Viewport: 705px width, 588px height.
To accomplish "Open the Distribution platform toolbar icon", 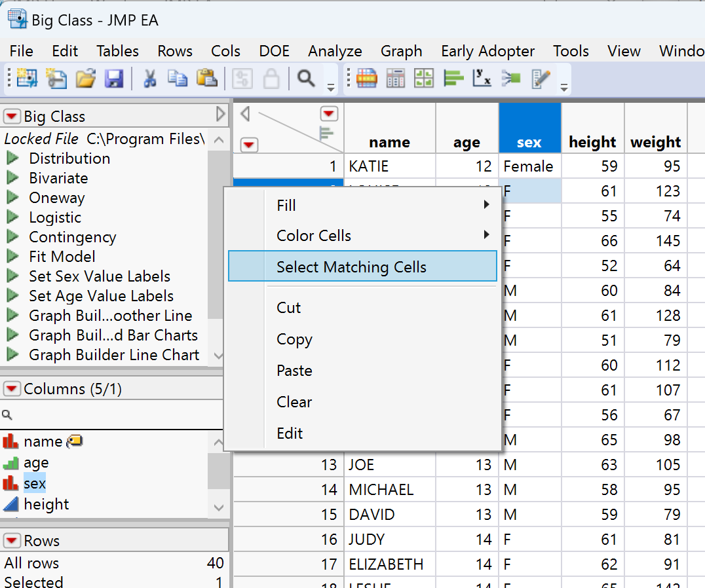I will pyautogui.click(x=452, y=79).
